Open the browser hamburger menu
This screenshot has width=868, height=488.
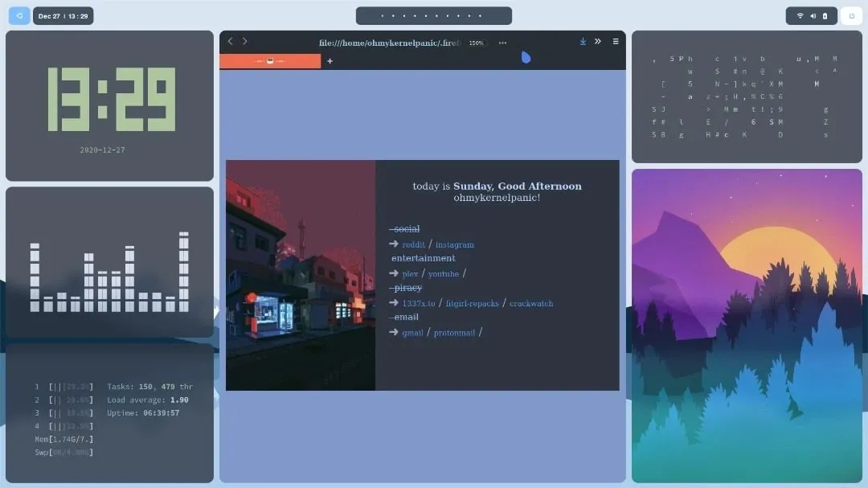[x=616, y=42]
